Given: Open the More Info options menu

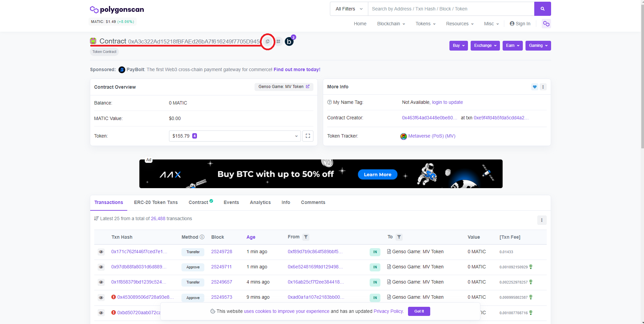Looking at the screenshot, I should pos(543,87).
